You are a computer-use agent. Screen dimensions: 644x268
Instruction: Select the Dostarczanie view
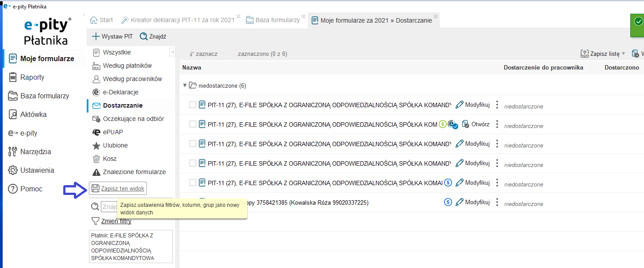pyautogui.click(x=117, y=105)
